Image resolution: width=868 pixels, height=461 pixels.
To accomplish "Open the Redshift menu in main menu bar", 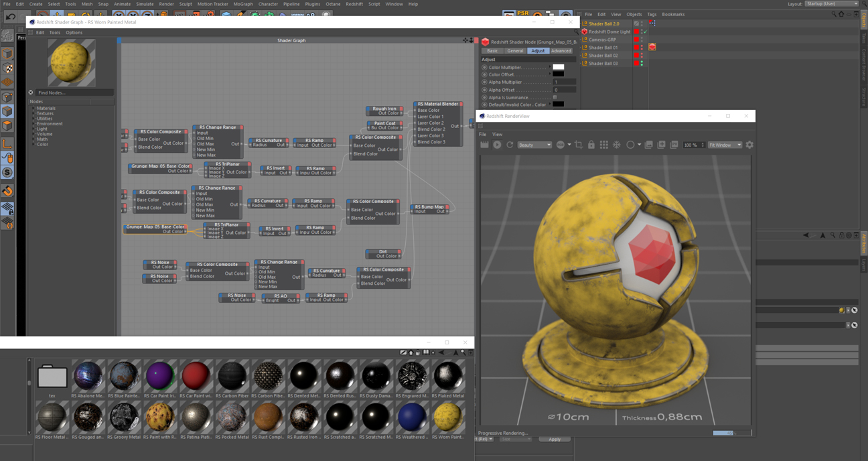I will click(354, 4).
